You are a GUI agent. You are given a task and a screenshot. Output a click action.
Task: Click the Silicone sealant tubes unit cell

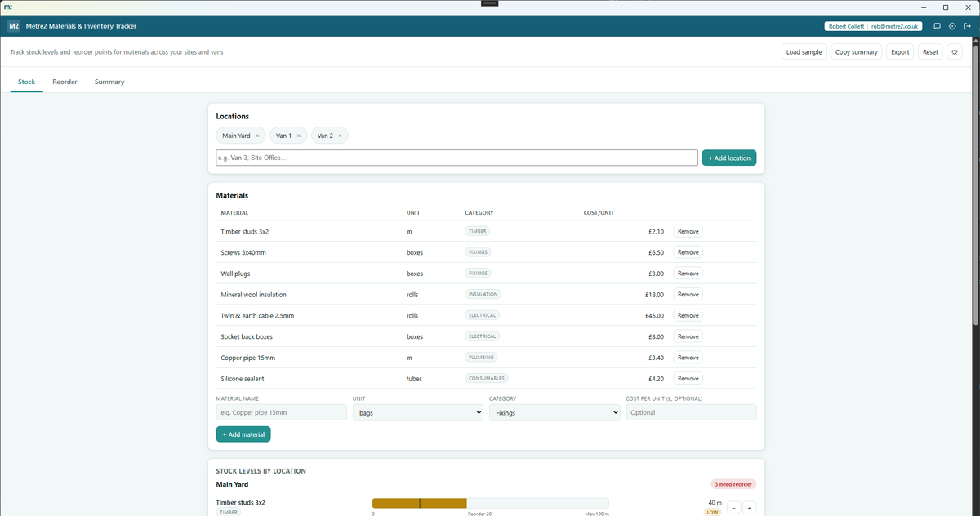(414, 378)
